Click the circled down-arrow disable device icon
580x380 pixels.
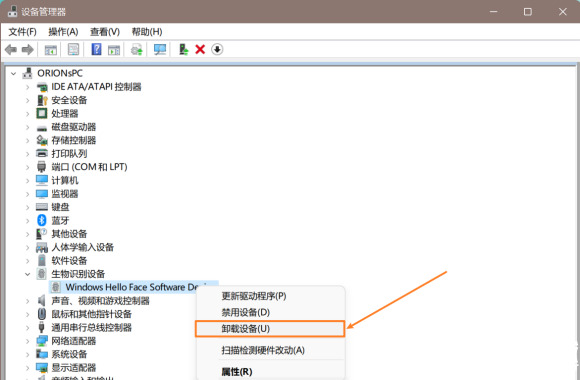point(217,49)
